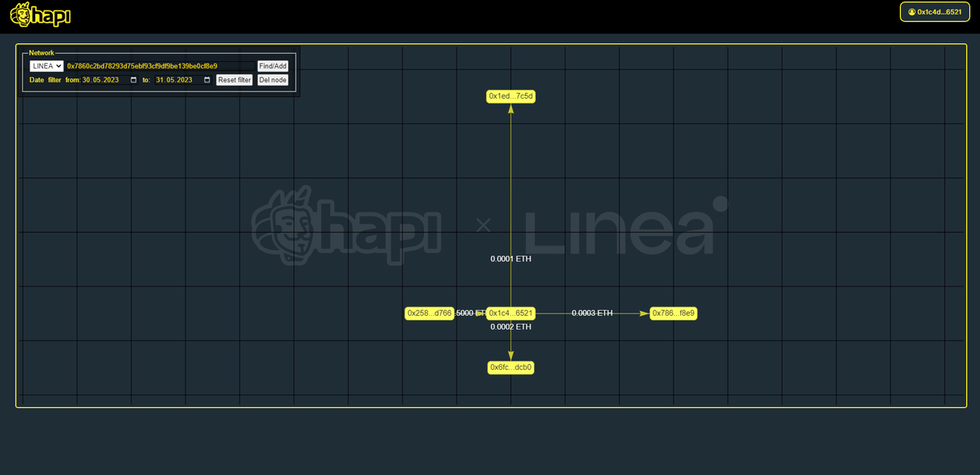Click the 0.0001 ETH edge label

pyautogui.click(x=510, y=259)
